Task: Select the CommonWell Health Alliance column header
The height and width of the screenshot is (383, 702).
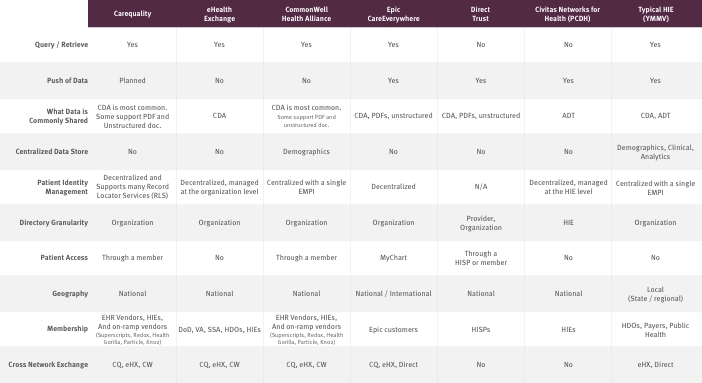Action: coord(306,14)
